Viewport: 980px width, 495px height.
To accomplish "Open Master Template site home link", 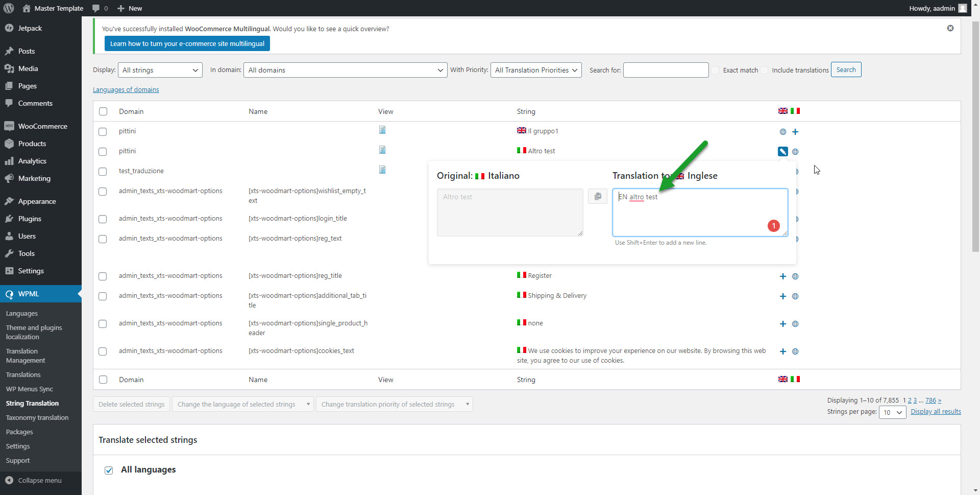I will (x=54, y=8).
